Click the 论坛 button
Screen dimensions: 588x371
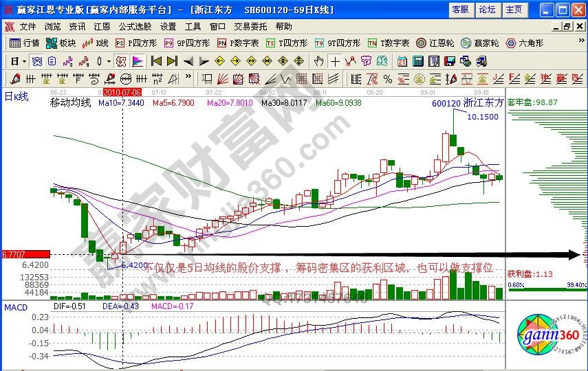click(x=487, y=10)
